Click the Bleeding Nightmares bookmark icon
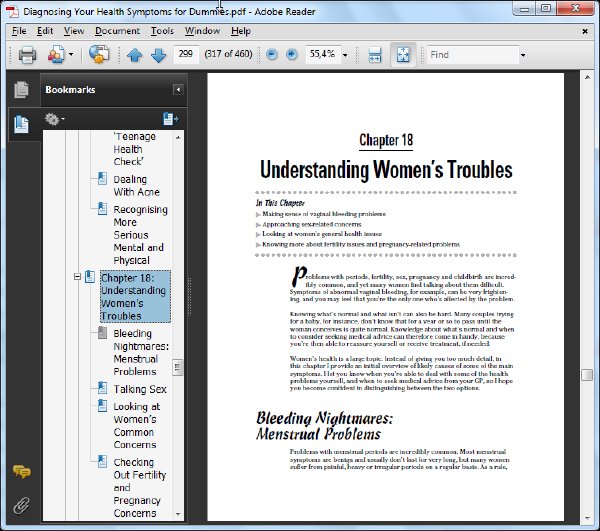Viewport: 600px width, 531px height. 102,332
